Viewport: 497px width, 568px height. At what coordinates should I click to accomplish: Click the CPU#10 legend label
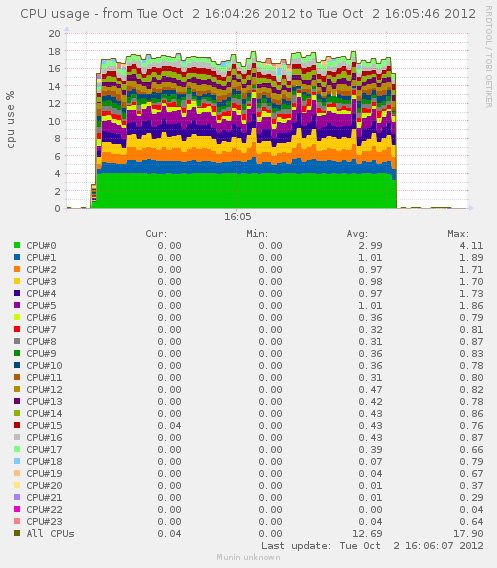tap(44, 366)
